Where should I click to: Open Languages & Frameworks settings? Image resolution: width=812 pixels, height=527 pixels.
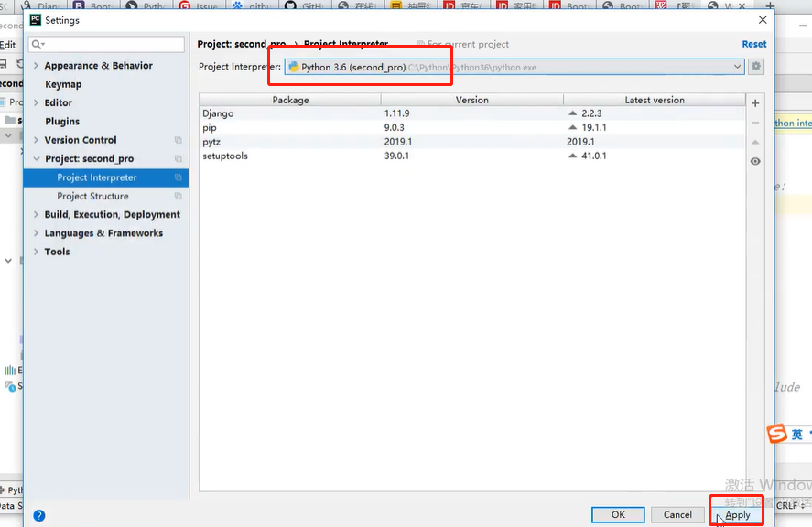pyautogui.click(x=103, y=233)
